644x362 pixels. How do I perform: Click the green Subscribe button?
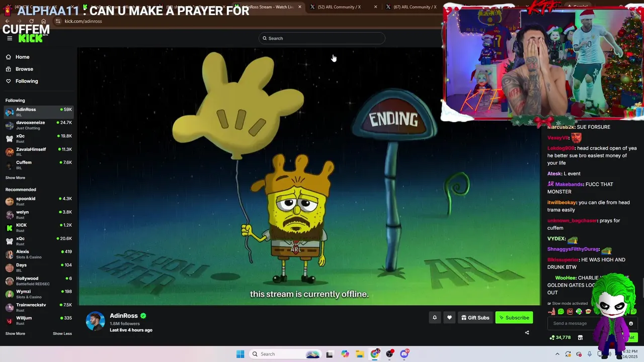click(514, 317)
